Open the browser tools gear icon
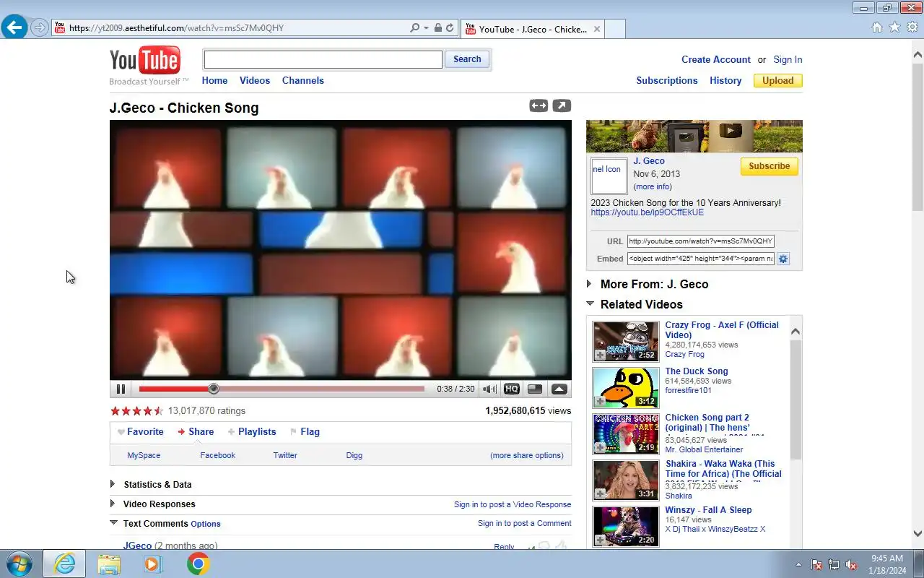 [912, 27]
